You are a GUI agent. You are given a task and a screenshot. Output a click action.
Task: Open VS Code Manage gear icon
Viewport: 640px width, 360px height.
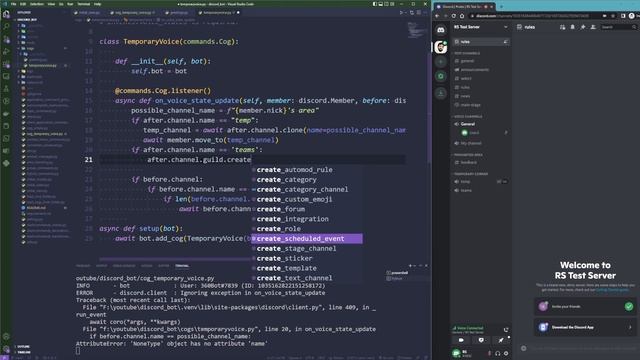pos(6,349)
